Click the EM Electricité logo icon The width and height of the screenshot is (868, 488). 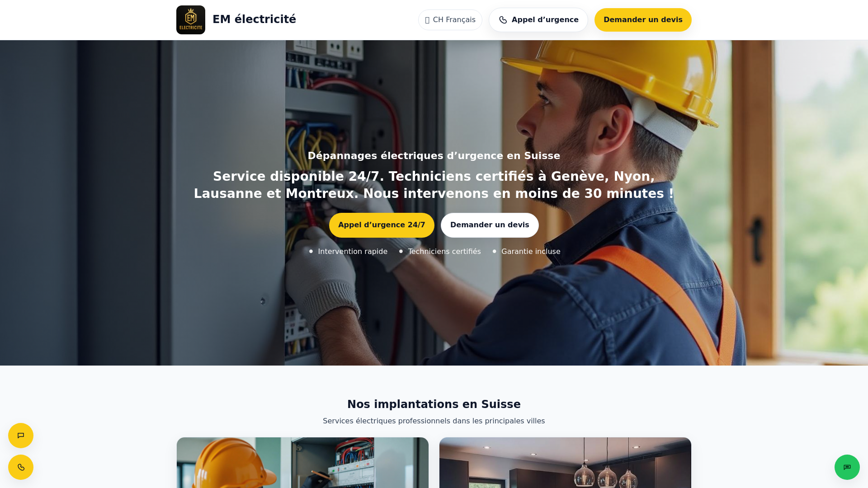pyautogui.click(x=191, y=20)
